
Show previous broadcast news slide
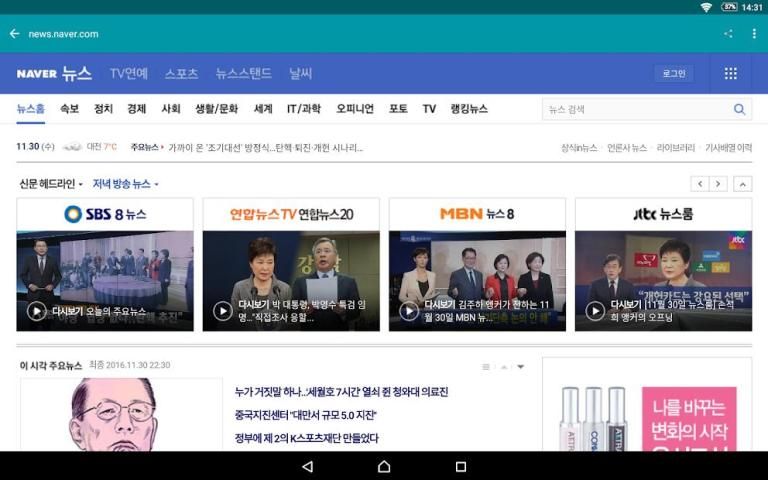coord(700,184)
